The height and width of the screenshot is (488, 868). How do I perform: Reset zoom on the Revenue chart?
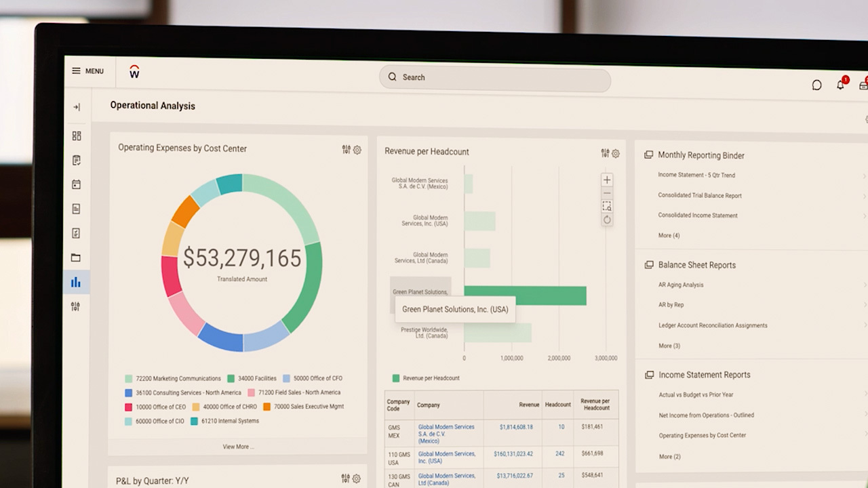607,220
